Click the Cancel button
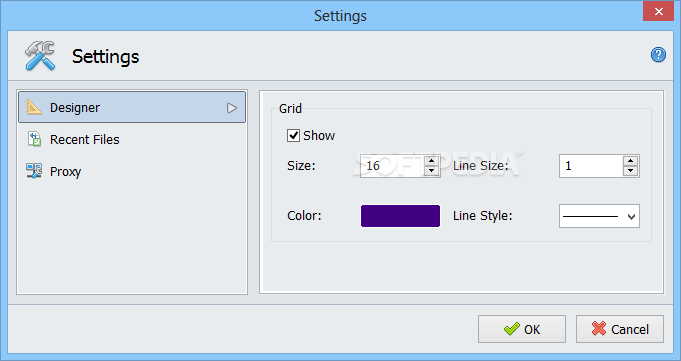The height and width of the screenshot is (361, 681). (620, 329)
